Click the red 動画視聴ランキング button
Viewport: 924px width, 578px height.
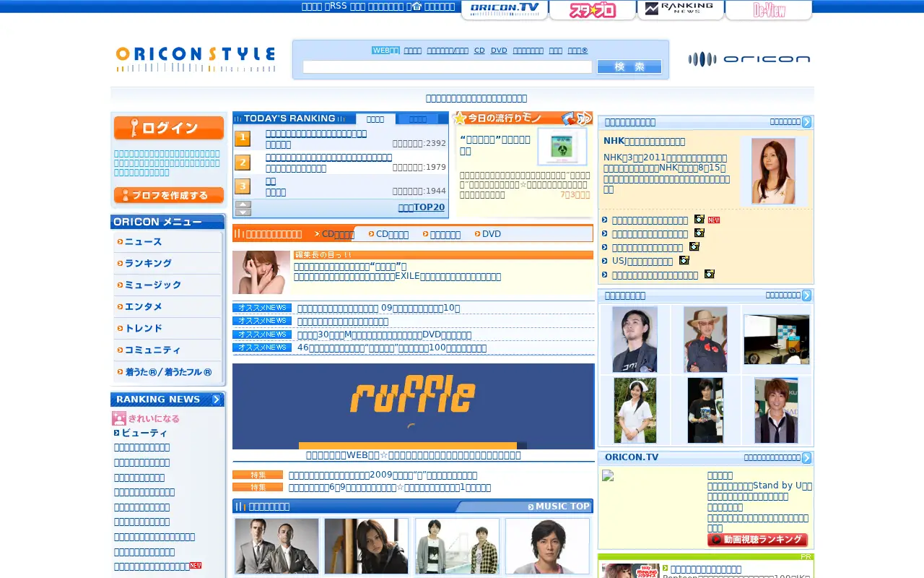pos(757,540)
